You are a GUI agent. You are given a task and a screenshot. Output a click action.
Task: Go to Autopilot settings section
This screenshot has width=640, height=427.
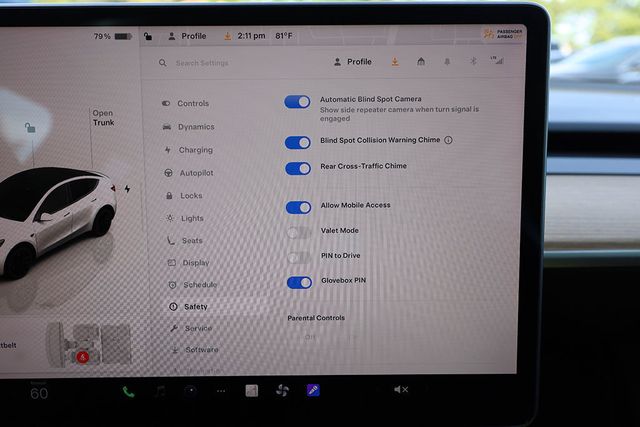[x=195, y=173]
